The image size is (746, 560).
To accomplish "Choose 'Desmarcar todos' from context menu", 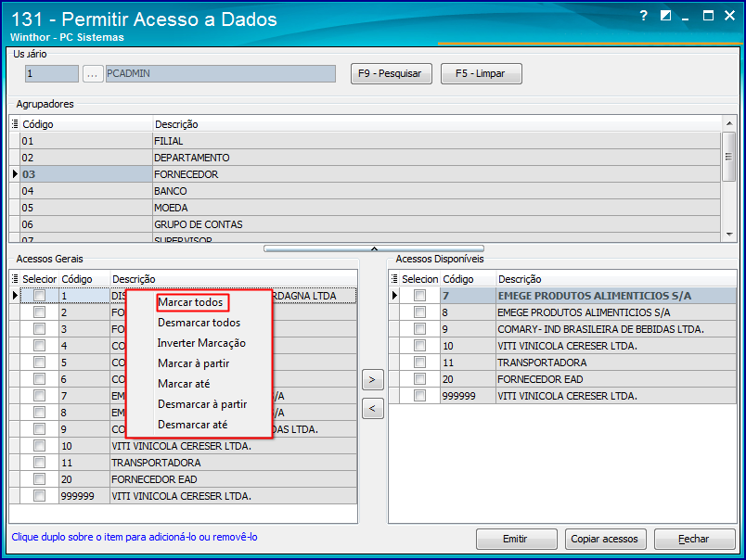I will click(199, 323).
